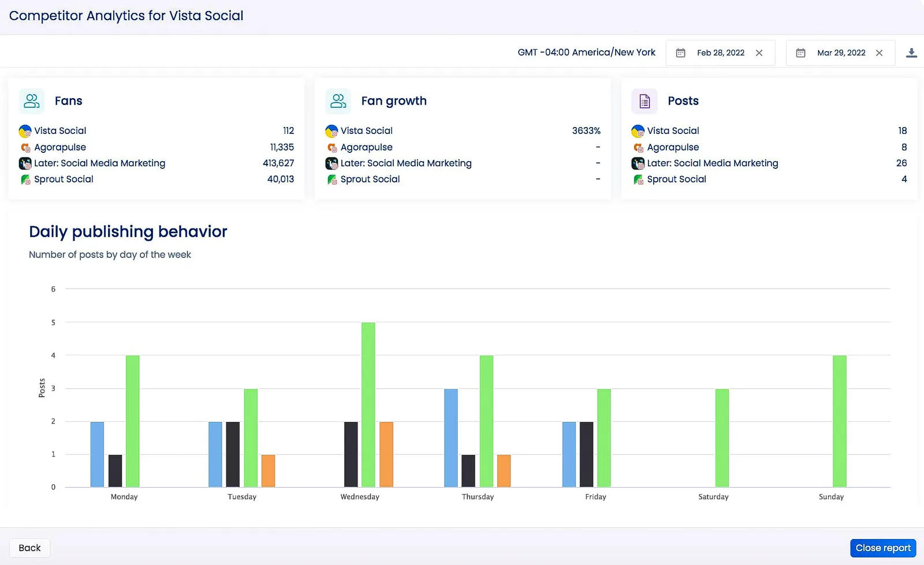This screenshot has height=565, width=924.
Task: Click the Agorapulse logo in Posts card
Action: pyautogui.click(x=638, y=147)
